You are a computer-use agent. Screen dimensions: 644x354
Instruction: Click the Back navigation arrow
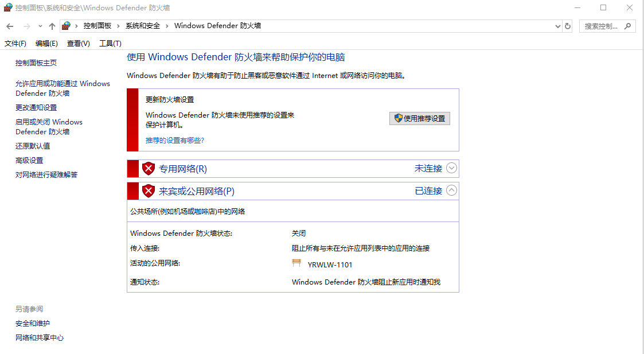pyautogui.click(x=10, y=26)
